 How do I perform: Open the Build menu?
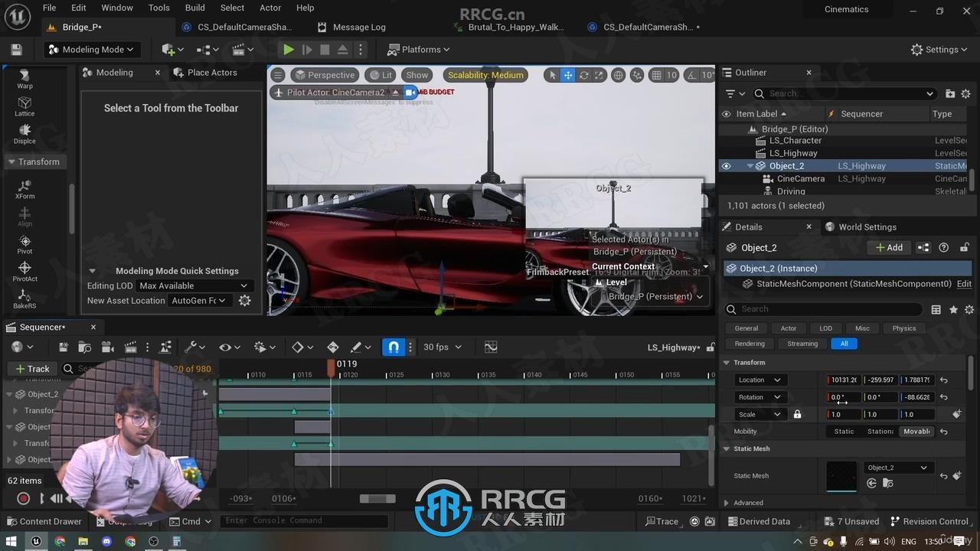point(195,8)
